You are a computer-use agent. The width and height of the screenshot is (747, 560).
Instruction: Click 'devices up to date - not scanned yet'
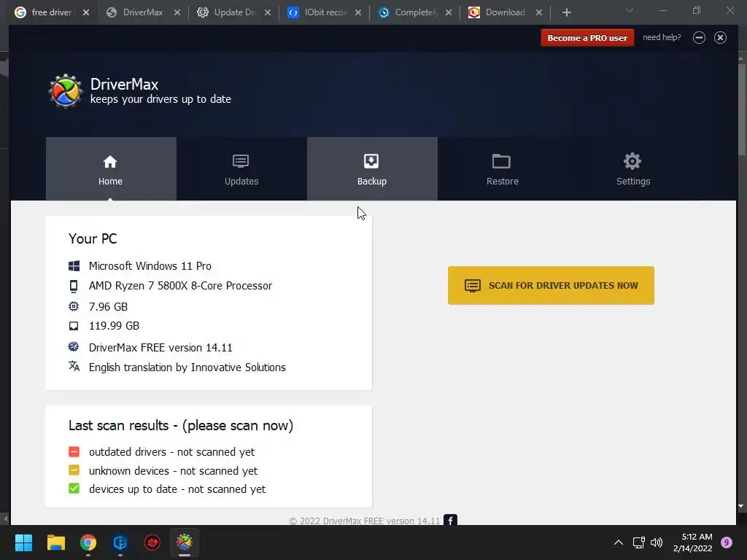click(x=177, y=489)
